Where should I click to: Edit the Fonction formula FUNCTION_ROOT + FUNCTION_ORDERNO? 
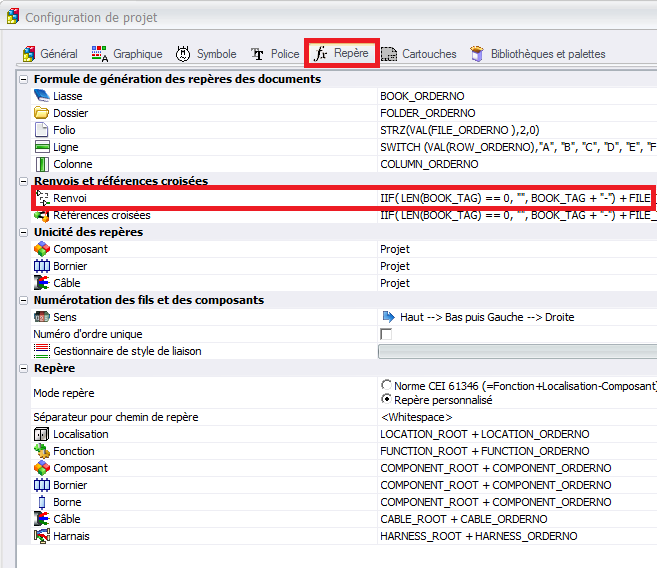tap(485, 451)
